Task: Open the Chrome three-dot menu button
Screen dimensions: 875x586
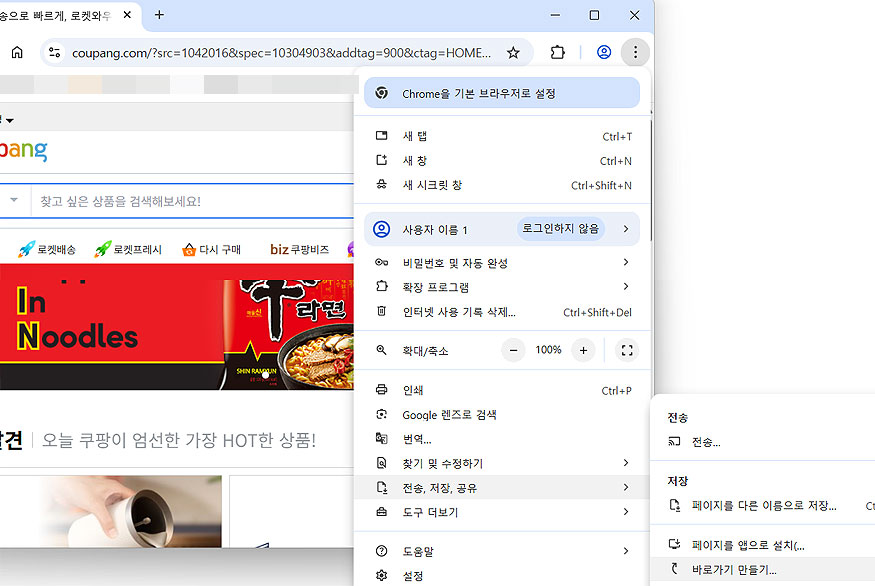Action: click(635, 52)
